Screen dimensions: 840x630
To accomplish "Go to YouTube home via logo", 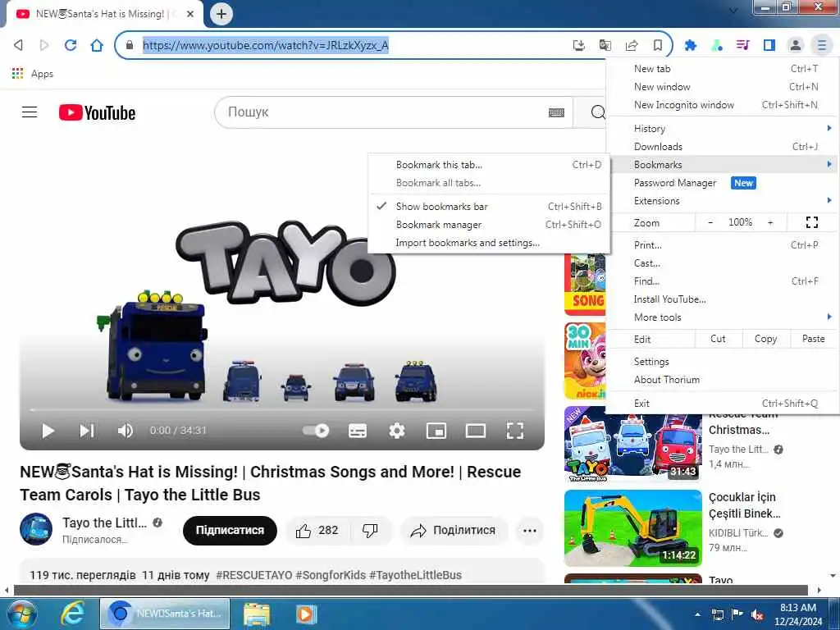I will click(x=97, y=112).
